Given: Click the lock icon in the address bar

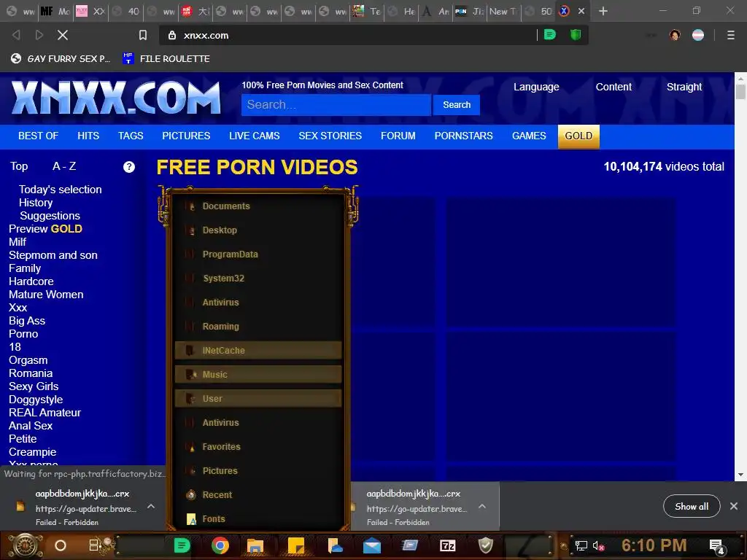Looking at the screenshot, I should tap(172, 35).
